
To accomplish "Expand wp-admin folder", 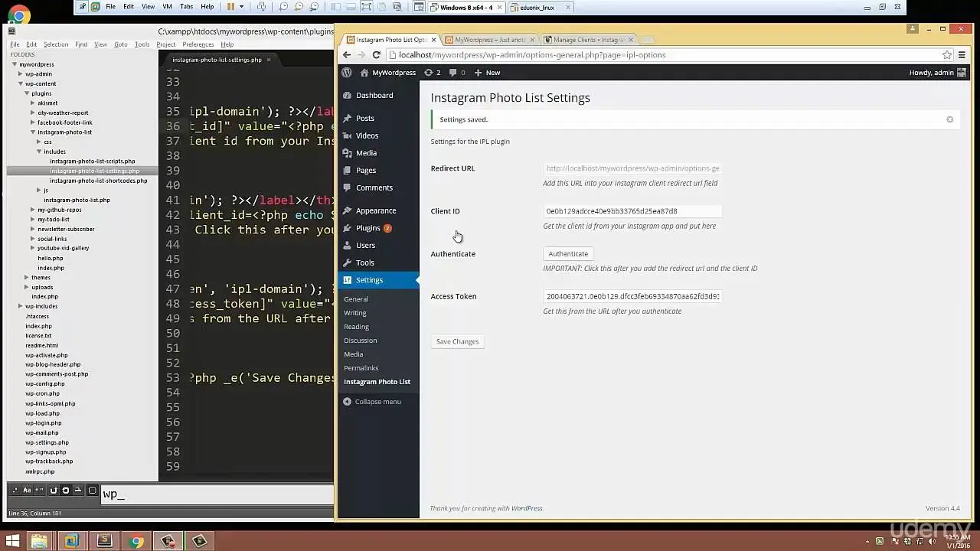I will [21, 74].
